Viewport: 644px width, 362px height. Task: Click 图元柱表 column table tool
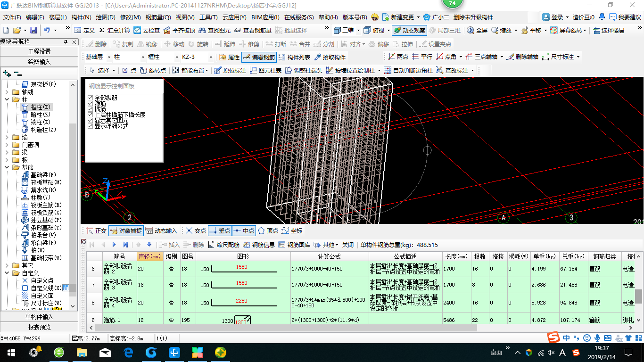tap(265, 70)
